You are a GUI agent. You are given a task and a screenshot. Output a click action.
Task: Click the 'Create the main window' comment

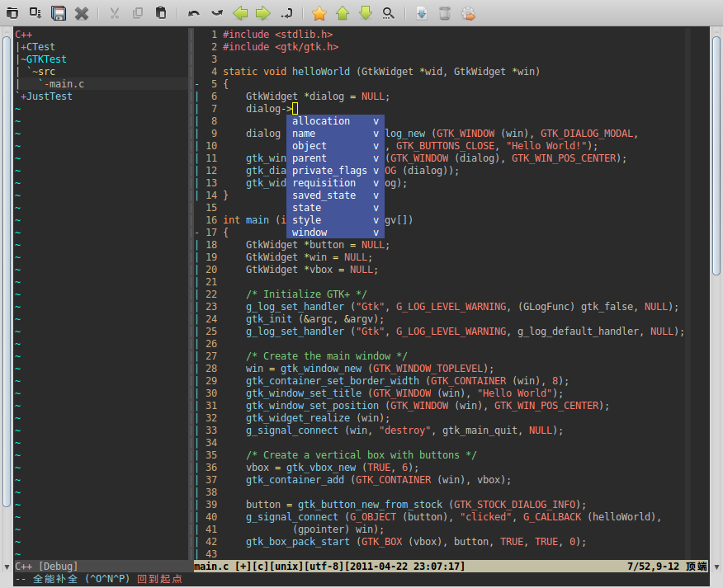tap(327, 356)
